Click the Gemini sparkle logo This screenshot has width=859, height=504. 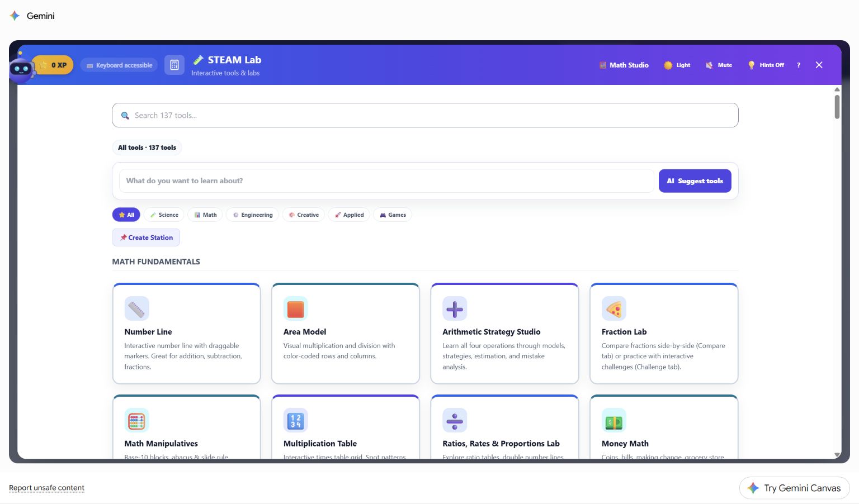(x=15, y=16)
